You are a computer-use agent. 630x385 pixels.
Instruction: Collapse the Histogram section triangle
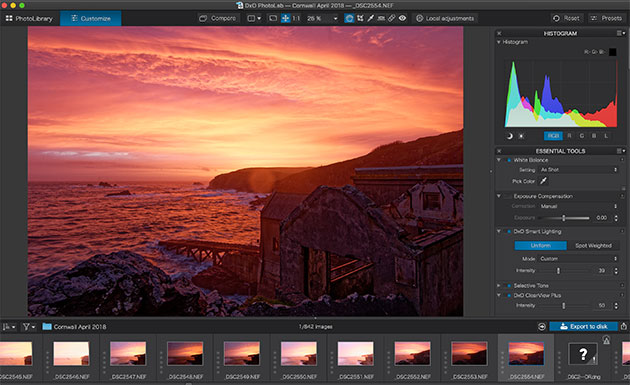(499, 42)
